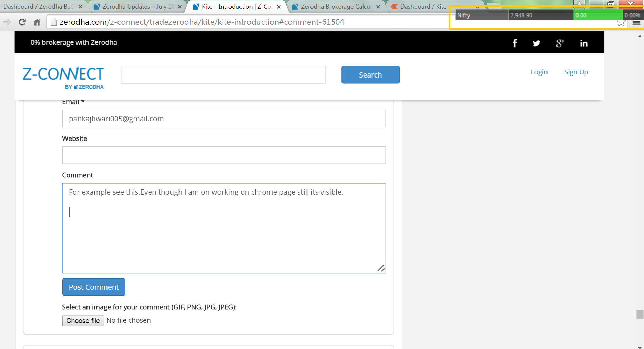Click the 7,948.90 Nifty price value

(521, 15)
